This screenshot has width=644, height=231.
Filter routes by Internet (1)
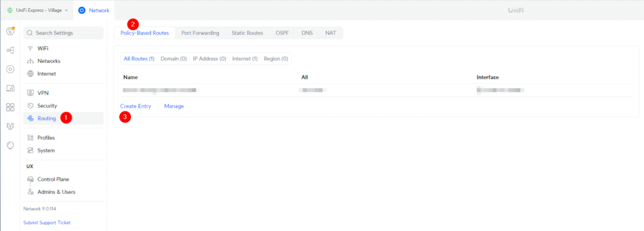pos(245,59)
